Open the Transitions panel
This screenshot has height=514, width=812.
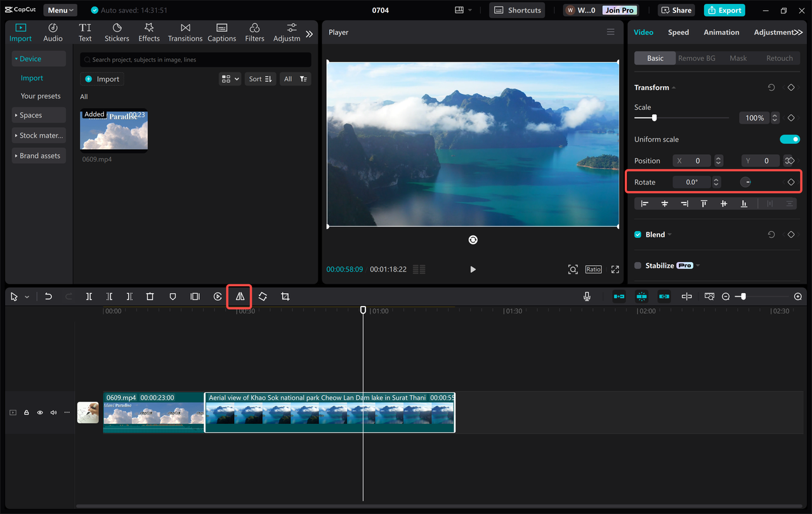185,32
